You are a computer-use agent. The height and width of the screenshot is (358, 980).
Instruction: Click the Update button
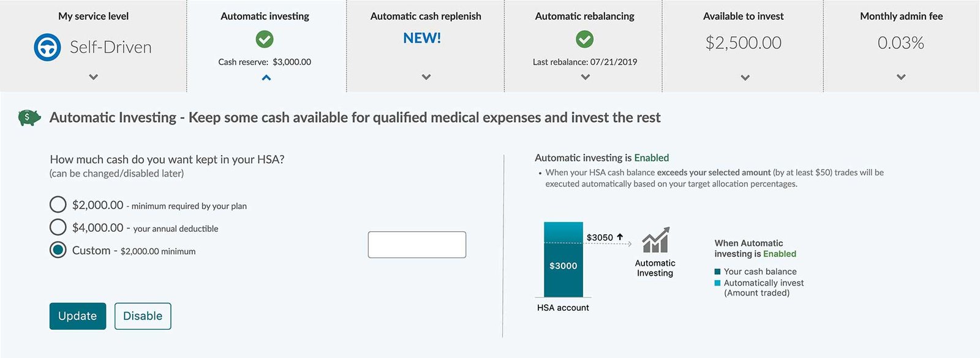(78, 316)
